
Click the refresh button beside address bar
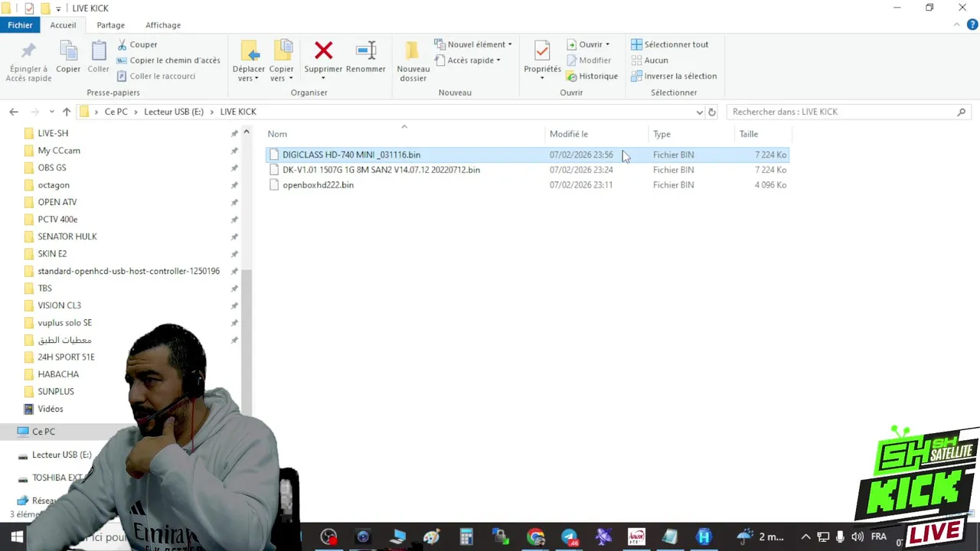tap(712, 112)
